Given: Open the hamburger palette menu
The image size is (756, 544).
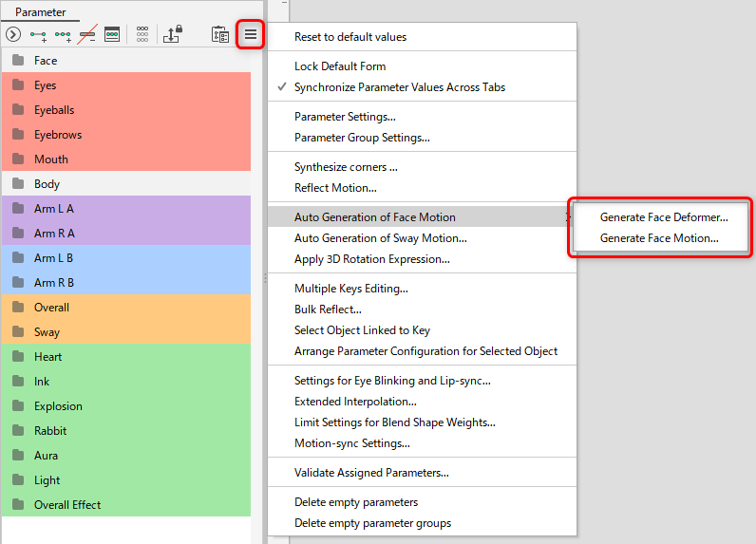Looking at the screenshot, I should 250,34.
